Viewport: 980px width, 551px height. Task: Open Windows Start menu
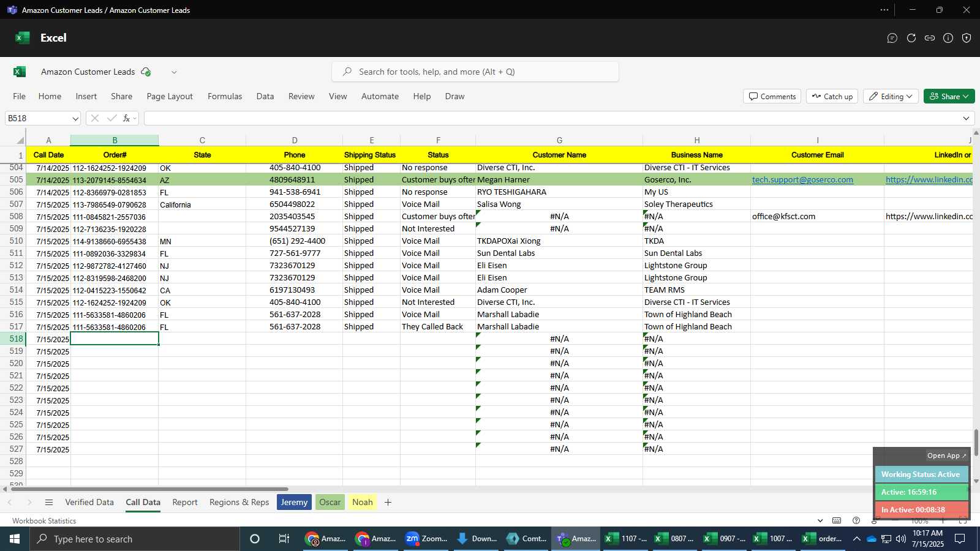(15, 539)
